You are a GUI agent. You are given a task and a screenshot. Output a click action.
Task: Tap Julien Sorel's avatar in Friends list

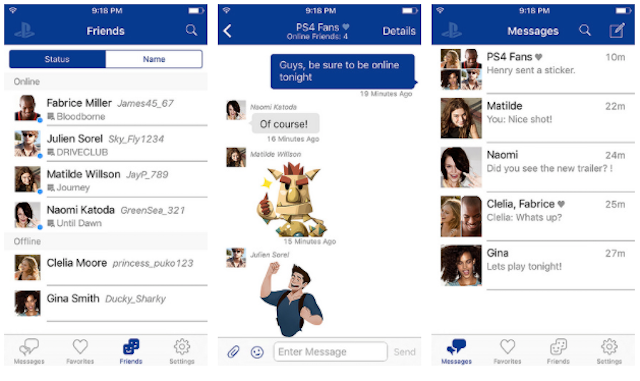28,143
